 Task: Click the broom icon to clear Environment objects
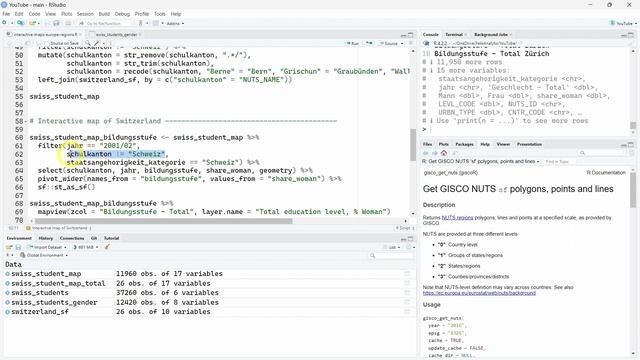tap(107, 247)
